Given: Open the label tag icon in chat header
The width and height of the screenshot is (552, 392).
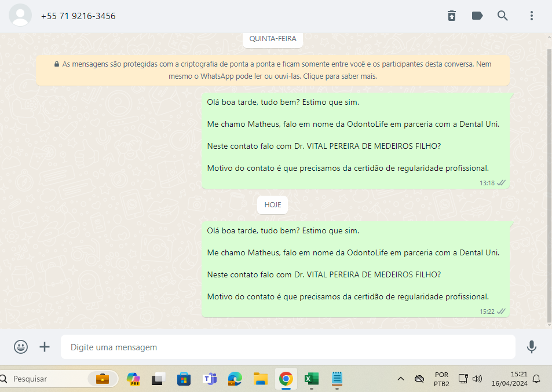Looking at the screenshot, I should point(477,16).
